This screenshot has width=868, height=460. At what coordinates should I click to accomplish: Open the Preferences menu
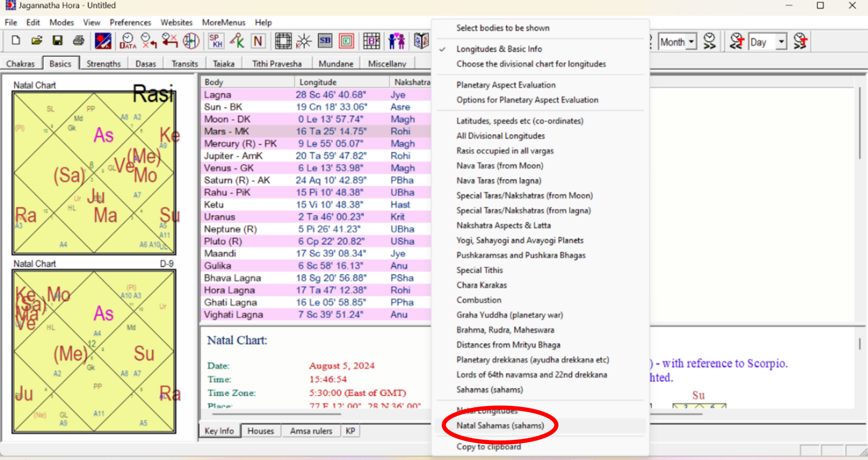pos(130,22)
